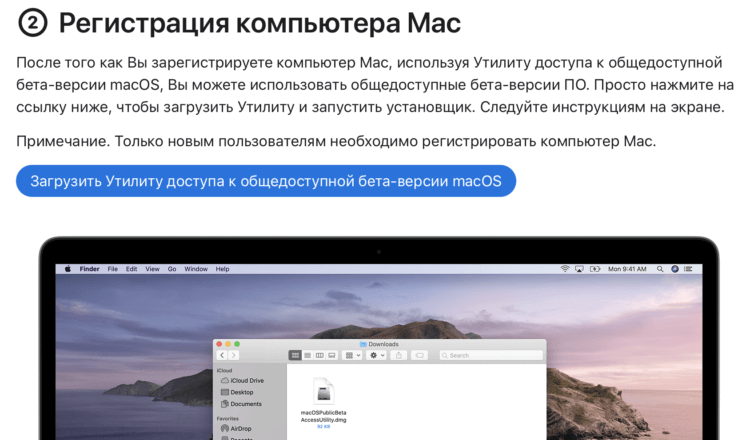The width and height of the screenshot is (750, 440).
Task: Switch Finder to gallery view
Action: pos(332,355)
